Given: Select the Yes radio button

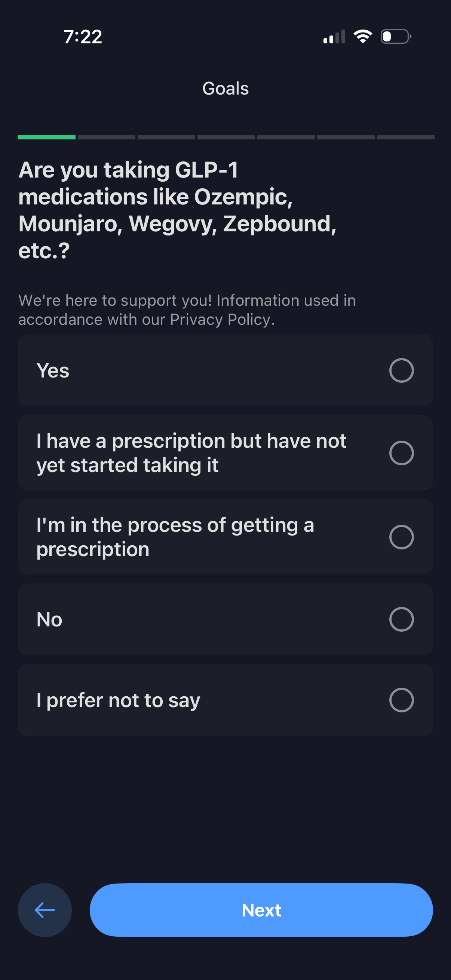Looking at the screenshot, I should click(x=401, y=370).
